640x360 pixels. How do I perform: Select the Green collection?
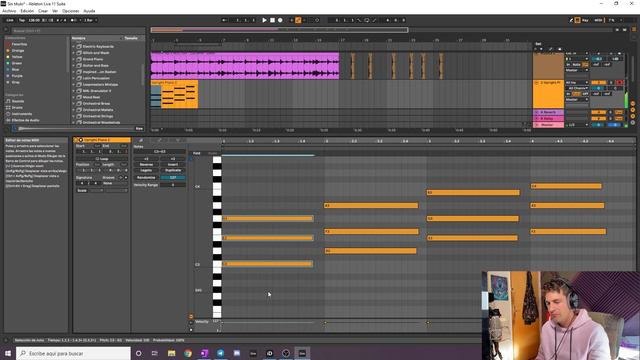[17, 63]
